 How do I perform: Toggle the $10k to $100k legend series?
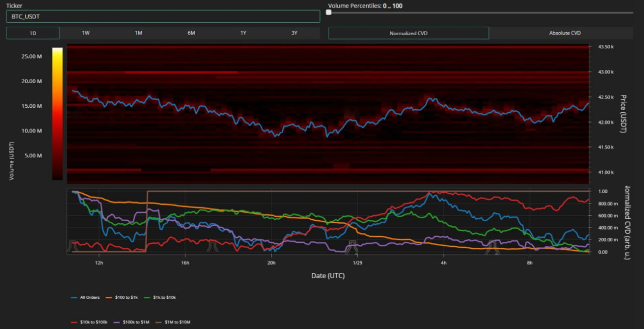pyautogui.click(x=90, y=321)
